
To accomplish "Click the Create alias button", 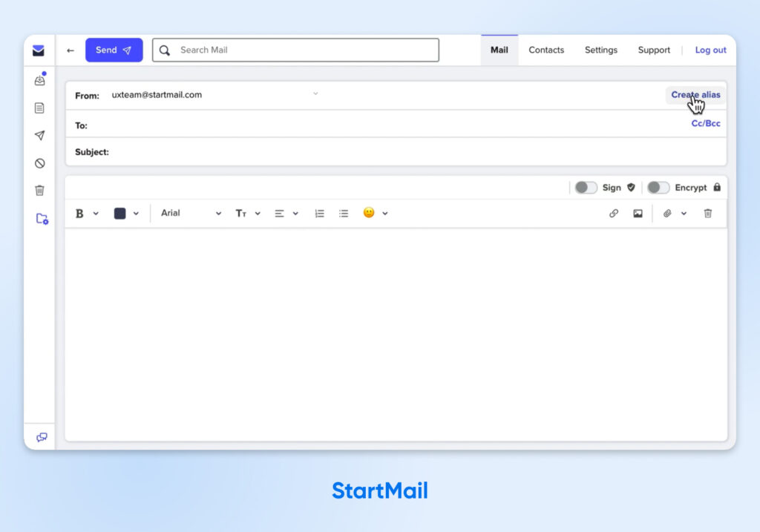I will coord(695,95).
